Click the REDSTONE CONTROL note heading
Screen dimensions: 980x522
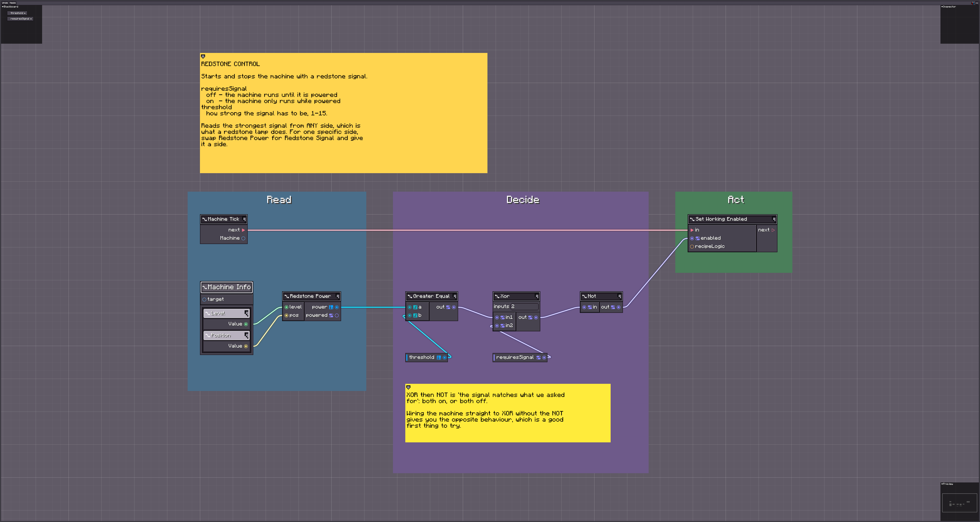(x=230, y=64)
